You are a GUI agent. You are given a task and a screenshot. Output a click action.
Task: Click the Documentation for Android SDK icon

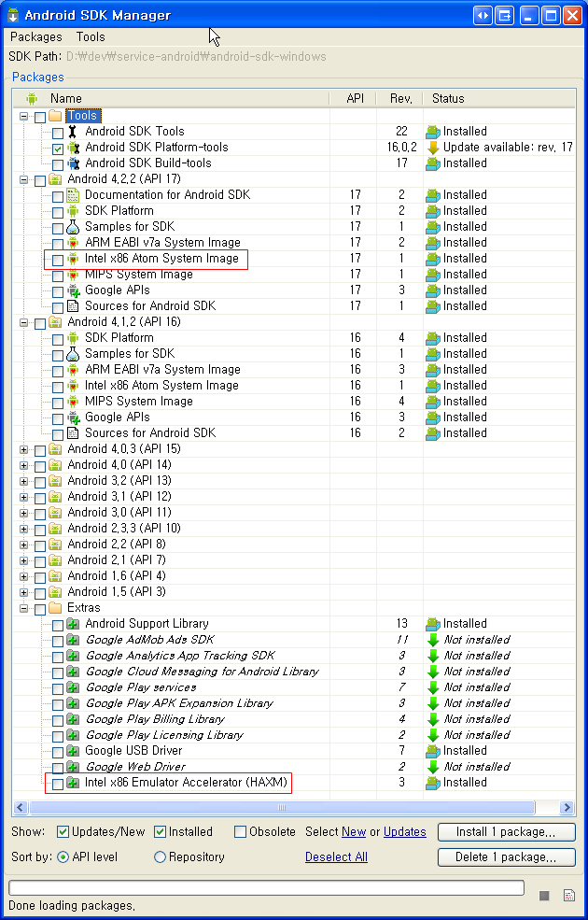(73, 195)
